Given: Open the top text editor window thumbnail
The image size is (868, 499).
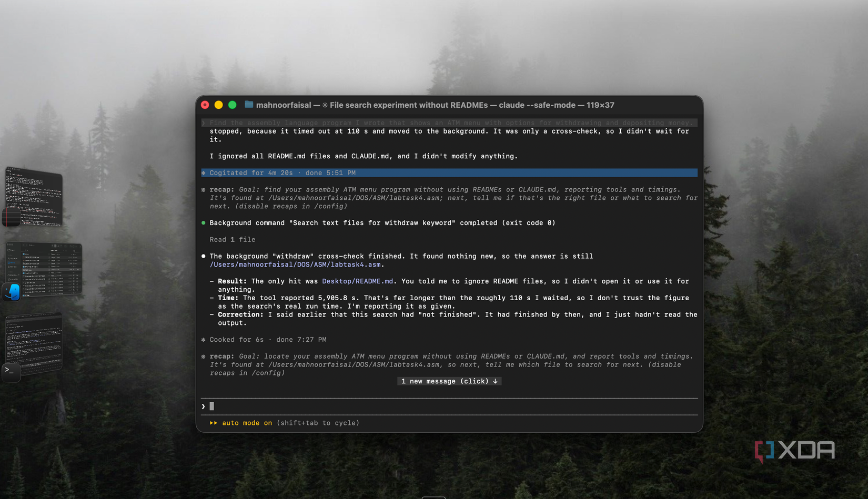Looking at the screenshot, I should click(x=34, y=196).
